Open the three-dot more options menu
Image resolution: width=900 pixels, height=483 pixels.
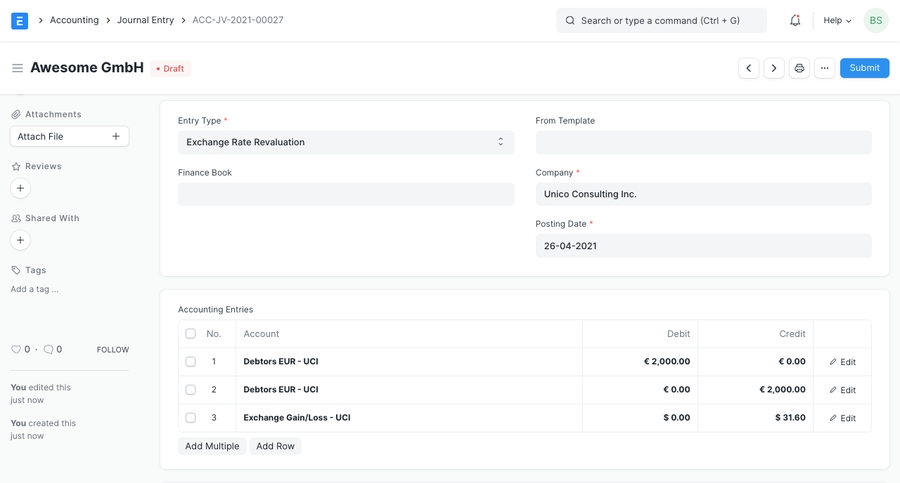pos(824,68)
